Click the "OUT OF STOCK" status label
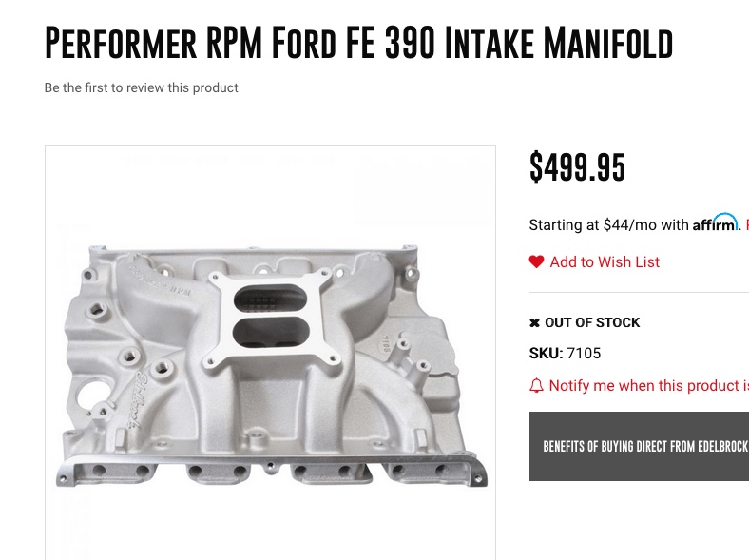 [592, 323]
